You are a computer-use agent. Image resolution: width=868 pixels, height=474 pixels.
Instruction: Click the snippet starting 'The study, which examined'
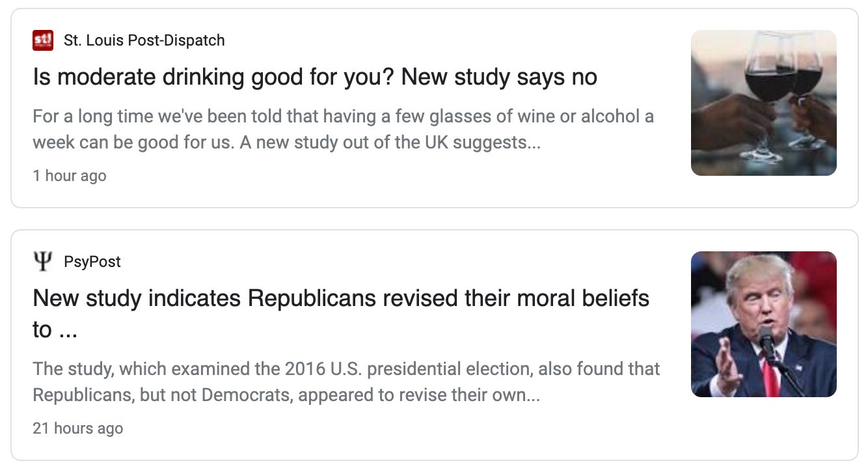click(346, 369)
